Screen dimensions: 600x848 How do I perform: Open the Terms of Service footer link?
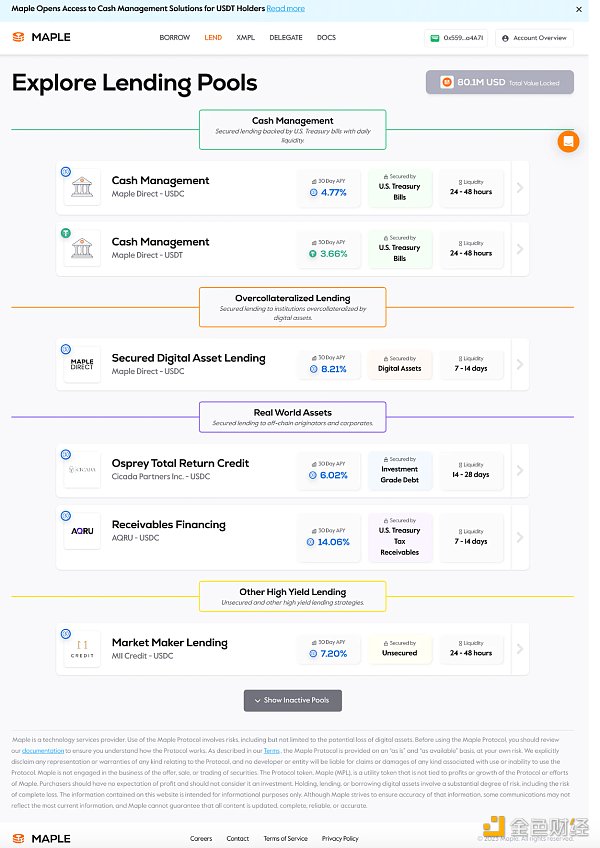285,838
